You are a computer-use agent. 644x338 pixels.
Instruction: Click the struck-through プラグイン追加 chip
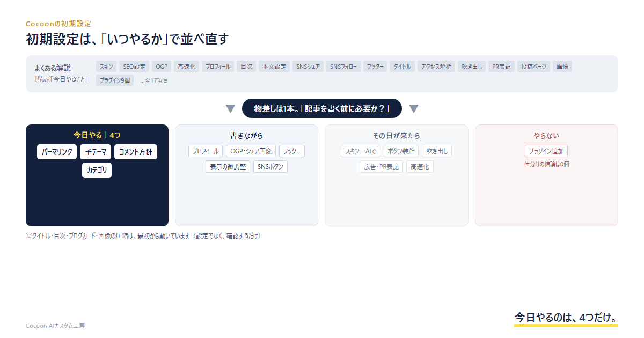tap(546, 151)
